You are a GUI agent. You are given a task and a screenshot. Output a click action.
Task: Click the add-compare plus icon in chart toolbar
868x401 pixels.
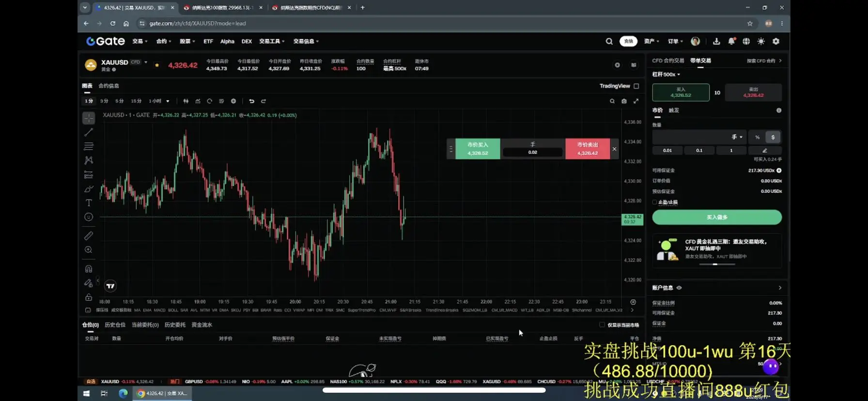point(233,101)
